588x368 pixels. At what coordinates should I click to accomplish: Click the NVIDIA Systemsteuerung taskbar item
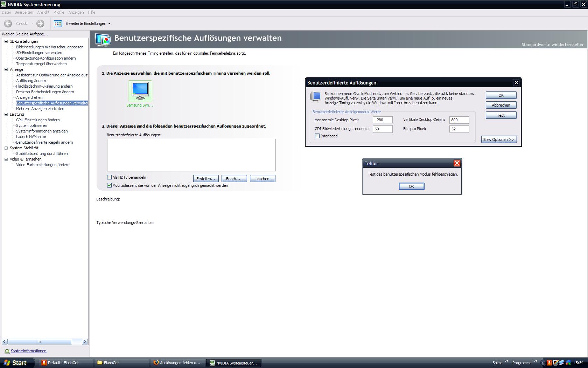234,363
